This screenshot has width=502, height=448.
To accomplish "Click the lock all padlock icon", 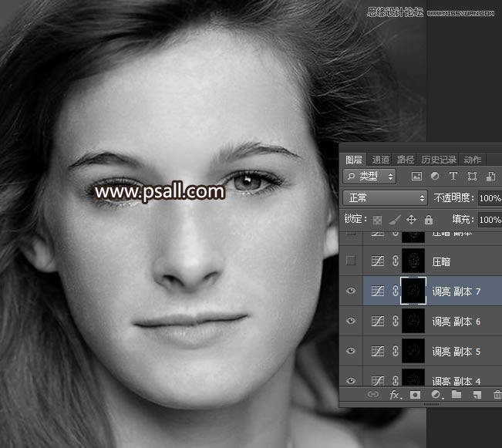I will (x=429, y=220).
